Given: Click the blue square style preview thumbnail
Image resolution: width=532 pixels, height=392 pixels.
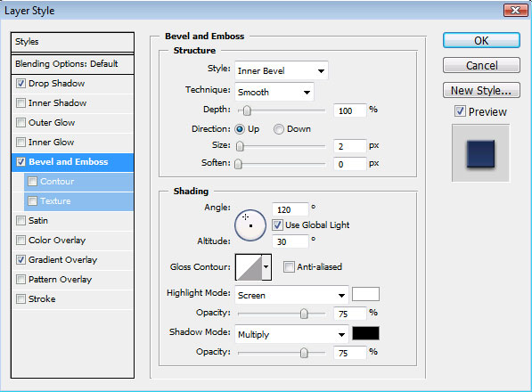Looking at the screenshot, I should [480, 153].
